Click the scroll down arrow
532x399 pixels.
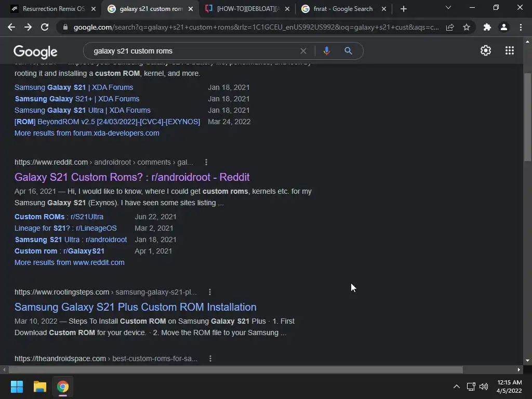click(527, 361)
